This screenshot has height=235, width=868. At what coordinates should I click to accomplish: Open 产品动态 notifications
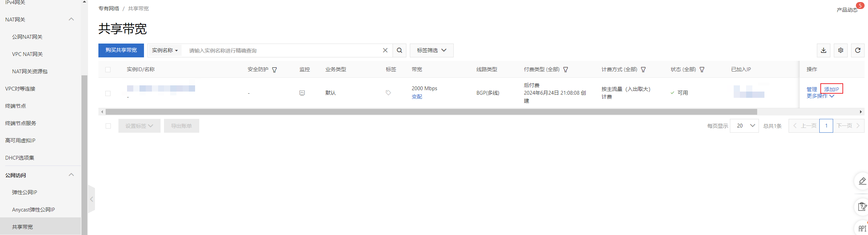coord(847,10)
